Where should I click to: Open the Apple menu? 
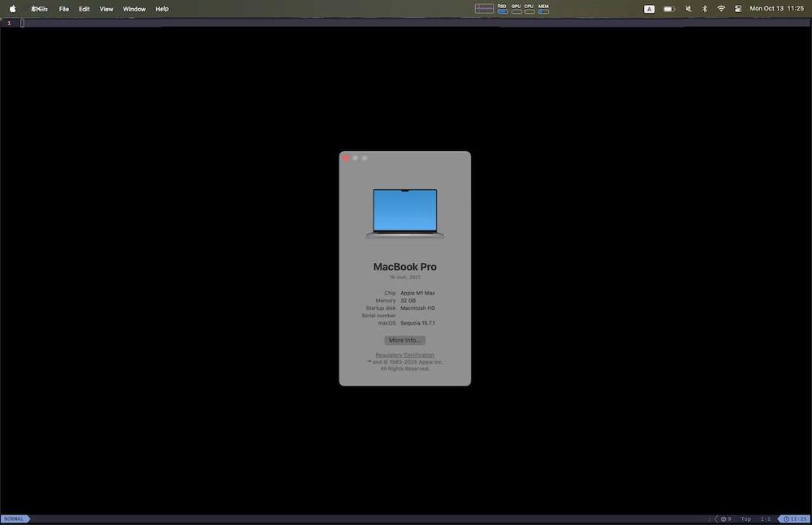coord(12,9)
